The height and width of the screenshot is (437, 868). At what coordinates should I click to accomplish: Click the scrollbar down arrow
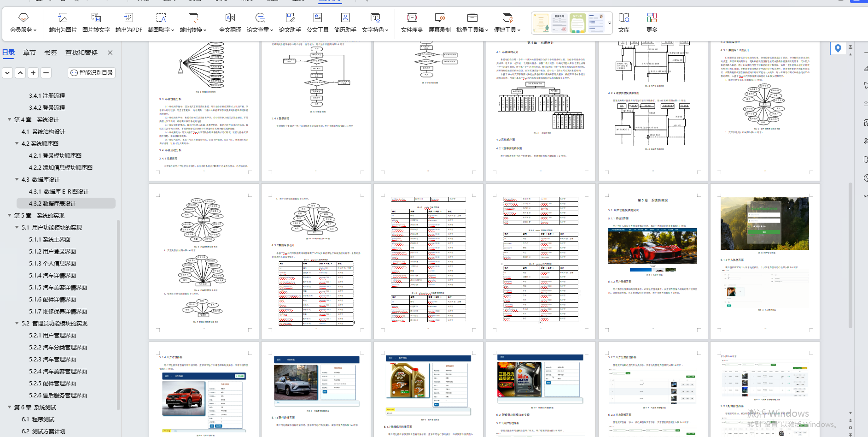pos(851,413)
